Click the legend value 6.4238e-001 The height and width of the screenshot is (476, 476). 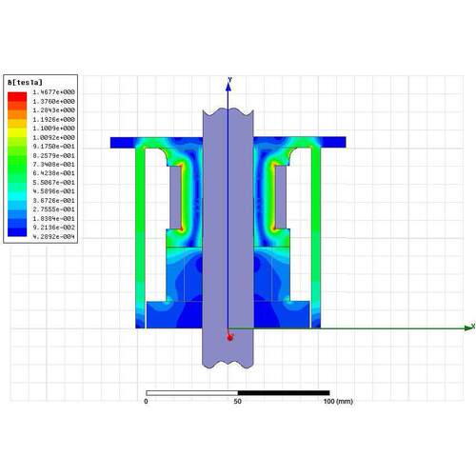[x=54, y=173]
